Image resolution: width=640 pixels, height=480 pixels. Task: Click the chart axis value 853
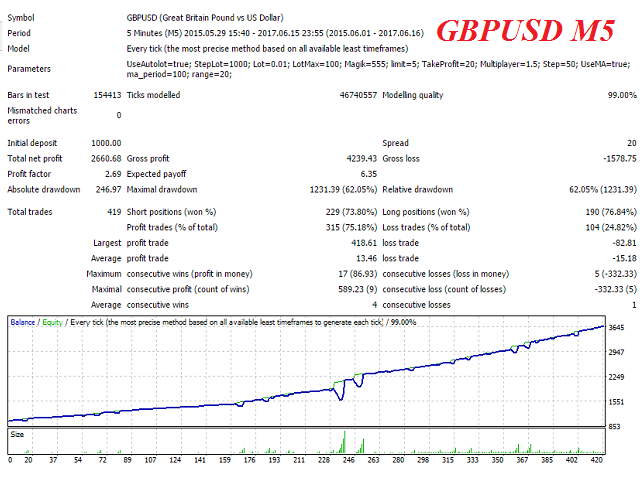pyautogui.click(x=614, y=427)
